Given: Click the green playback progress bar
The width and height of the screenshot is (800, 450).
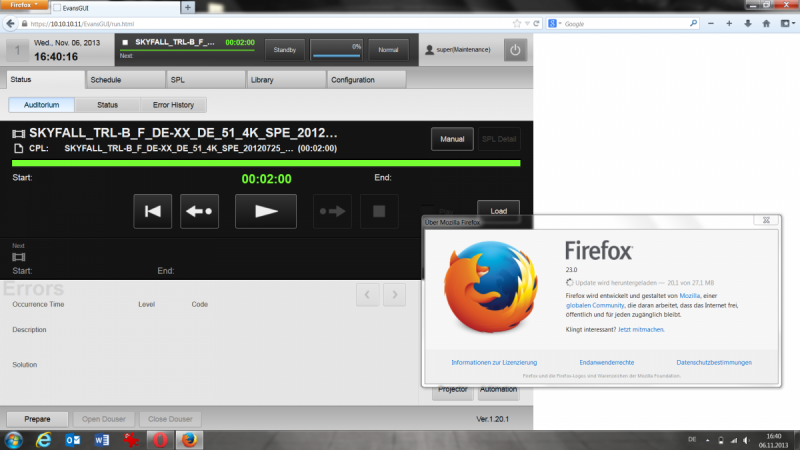Looking at the screenshot, I should 266,162.
